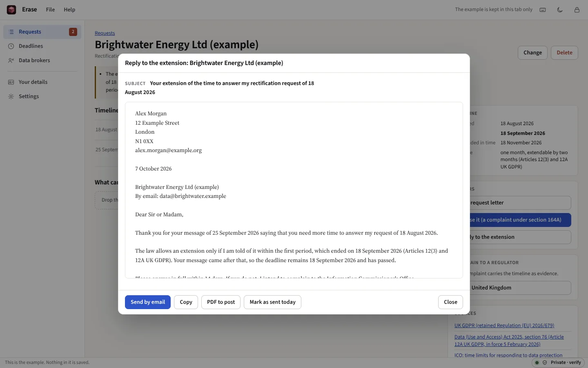Click inside the letter body text area

[294, 190]
